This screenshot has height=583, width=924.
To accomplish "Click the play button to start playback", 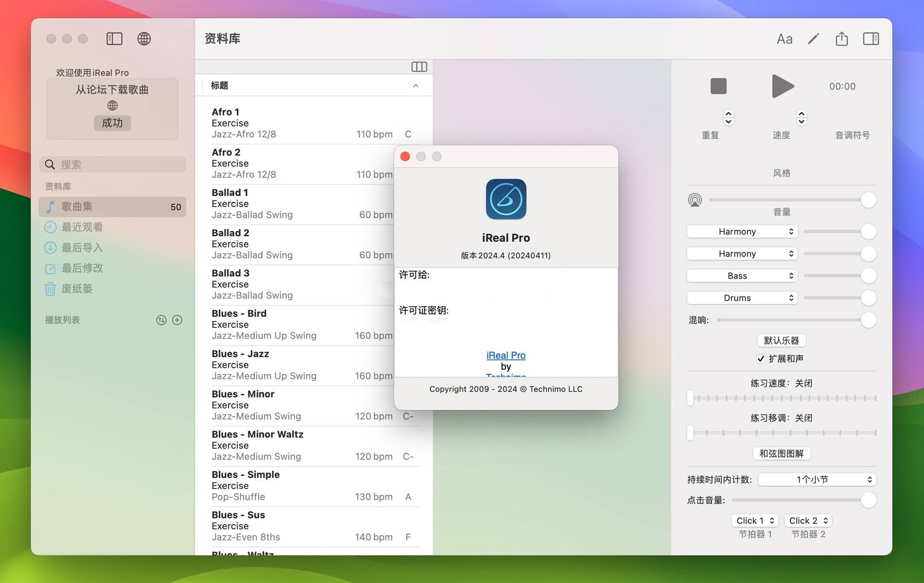I will (x=781, y=85).
